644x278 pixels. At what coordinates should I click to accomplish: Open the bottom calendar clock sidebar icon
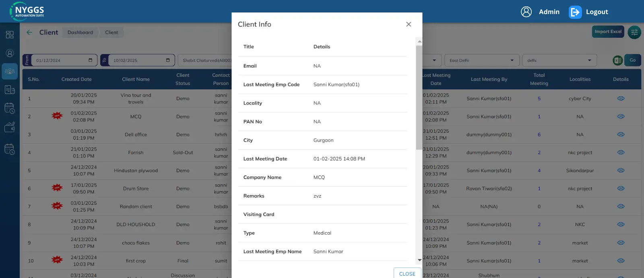10,149
